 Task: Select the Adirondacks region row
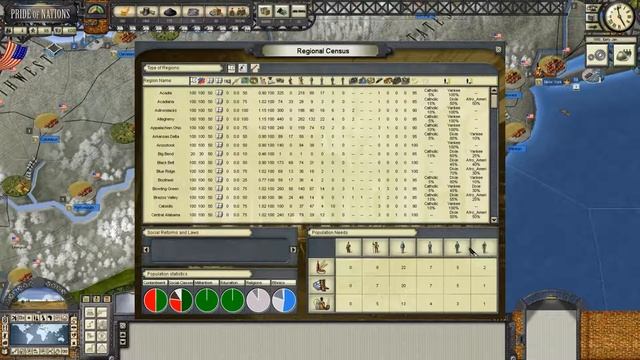(316, 110)
